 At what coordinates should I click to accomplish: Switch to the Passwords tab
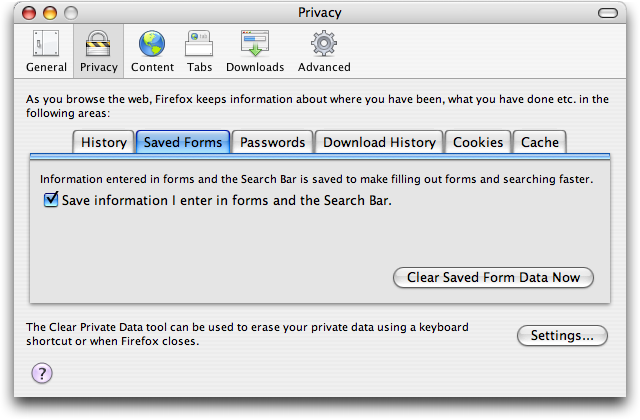[272, 142]
